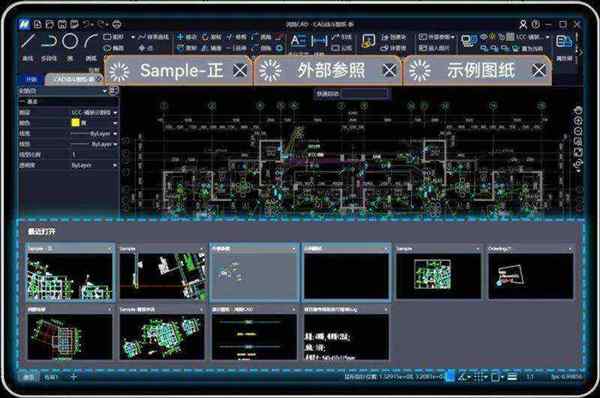Select the Point tool

coord(146,48)
